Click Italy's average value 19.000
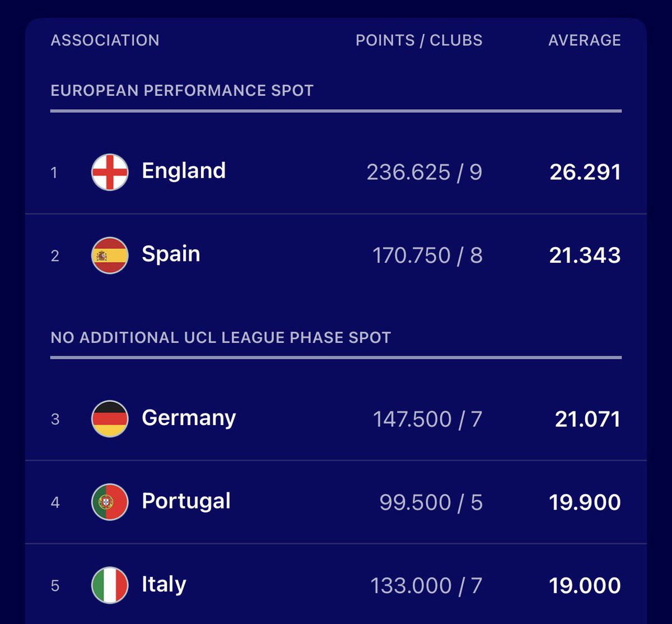The width and height of the screenshot is (672, 624). pos(585,586)
